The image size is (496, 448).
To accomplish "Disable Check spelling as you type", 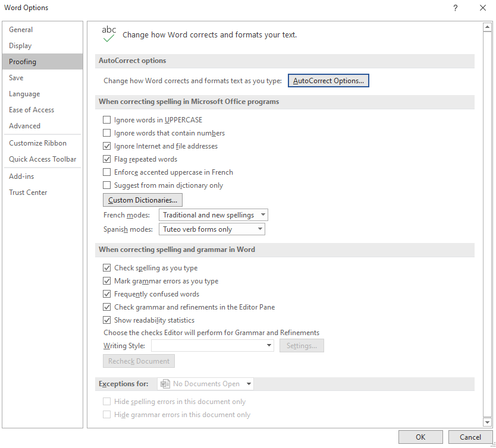I will tap(107, 268).
